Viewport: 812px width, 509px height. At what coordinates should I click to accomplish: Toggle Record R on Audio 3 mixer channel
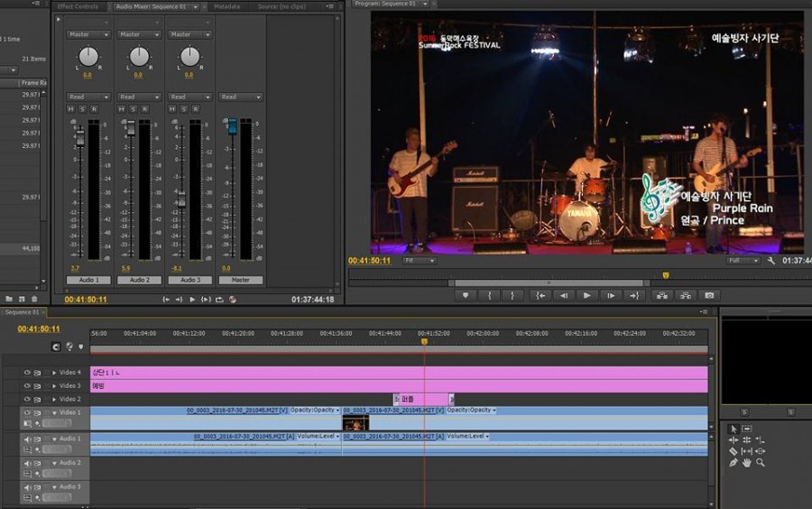click(196, 109)
